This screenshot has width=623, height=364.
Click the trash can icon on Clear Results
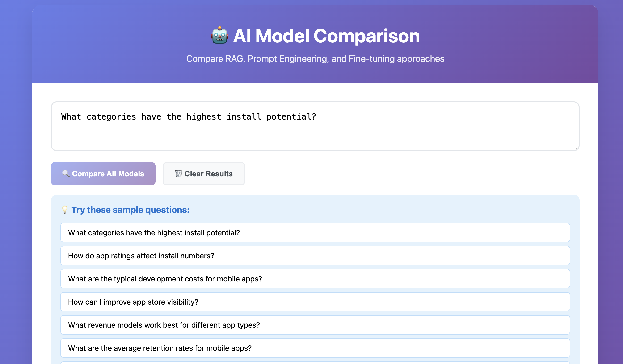tap(179, 174)
